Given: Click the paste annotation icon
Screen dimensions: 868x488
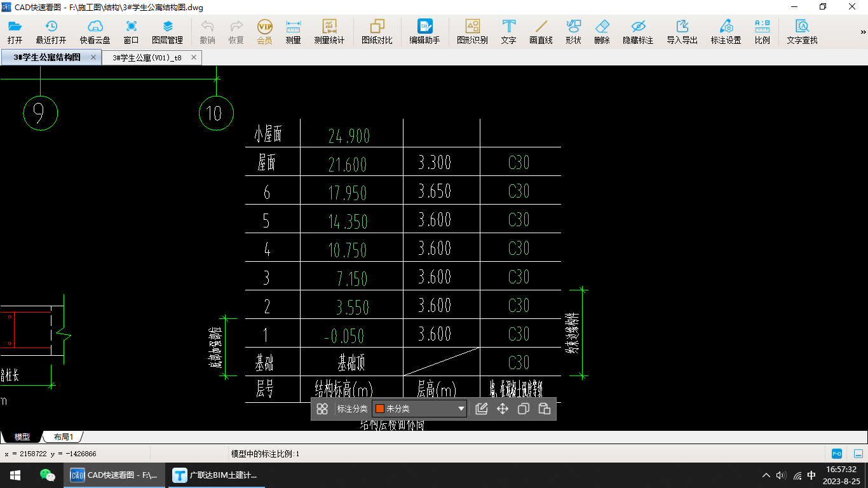Looking at the screenshot, I should 544,409.
